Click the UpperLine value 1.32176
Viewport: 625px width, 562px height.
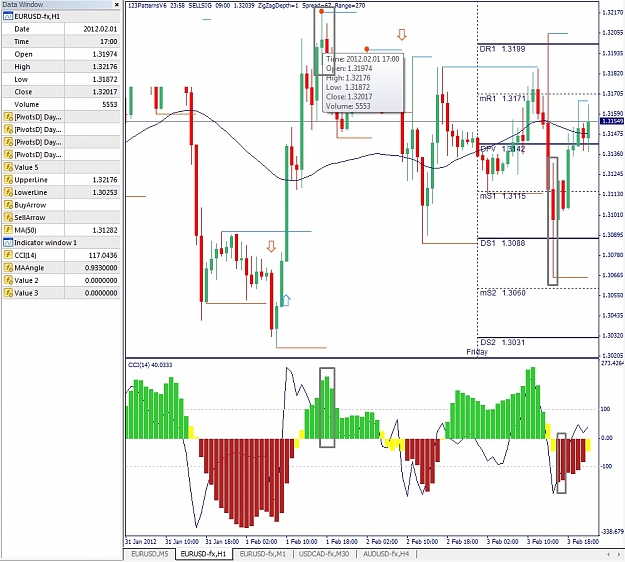pos(105,180)
